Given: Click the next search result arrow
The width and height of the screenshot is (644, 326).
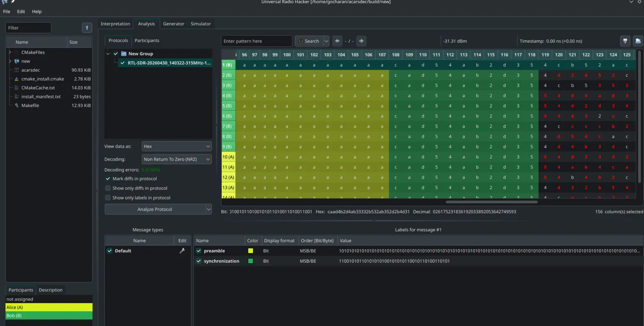Looking at the screenshot, I should pos(361,41).
